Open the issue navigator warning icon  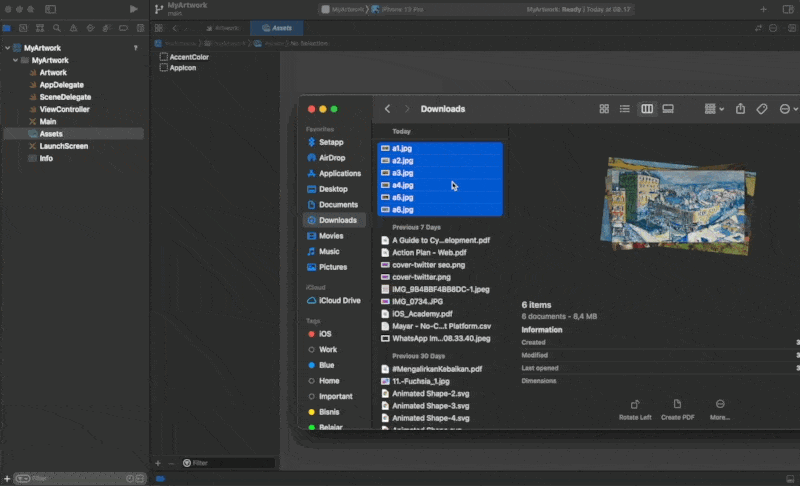[73, 28]
